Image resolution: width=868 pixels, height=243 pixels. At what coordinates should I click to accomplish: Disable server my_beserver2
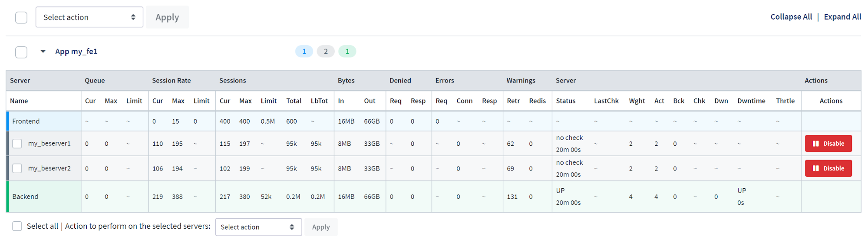coord(828,168)
